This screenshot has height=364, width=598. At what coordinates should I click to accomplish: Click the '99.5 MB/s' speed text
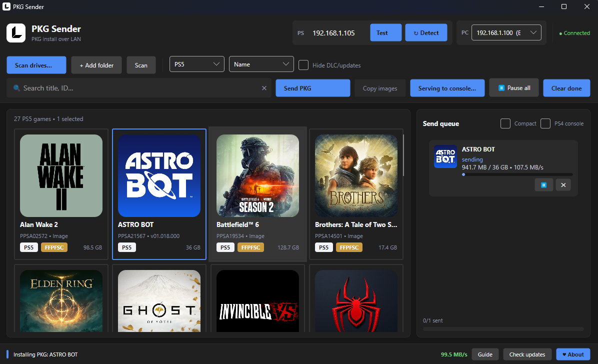454,354
